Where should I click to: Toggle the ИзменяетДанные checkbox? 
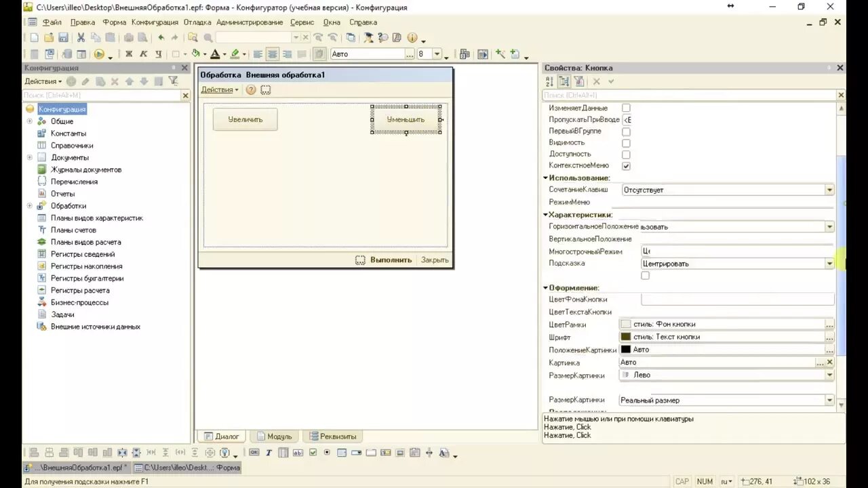pyautogui.click(x=626, y=108)
